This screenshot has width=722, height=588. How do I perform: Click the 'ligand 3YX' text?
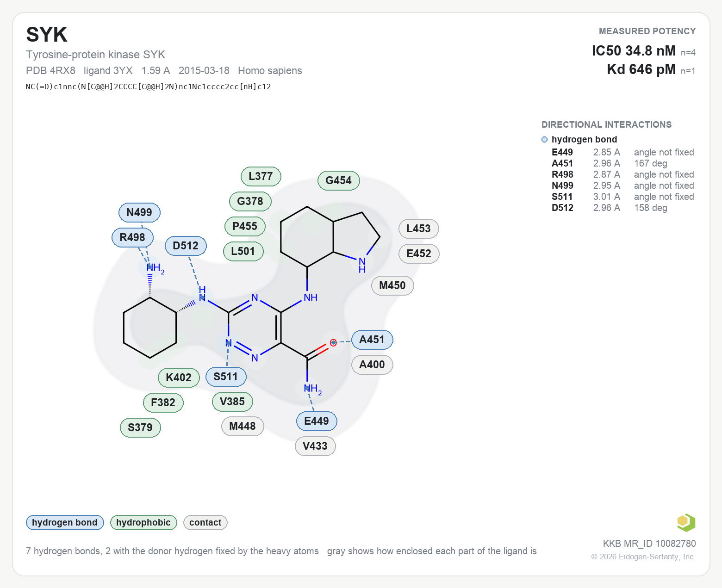coord(108,70)
